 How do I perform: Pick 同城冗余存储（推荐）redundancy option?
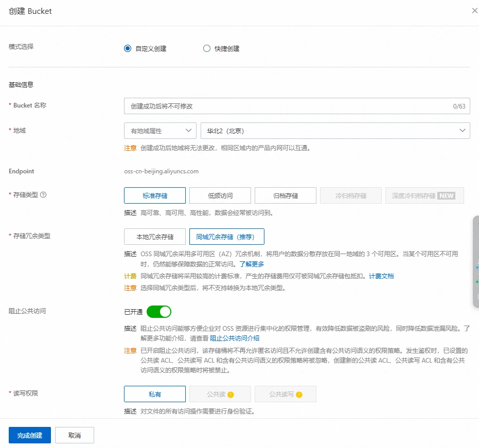[226, 237]
